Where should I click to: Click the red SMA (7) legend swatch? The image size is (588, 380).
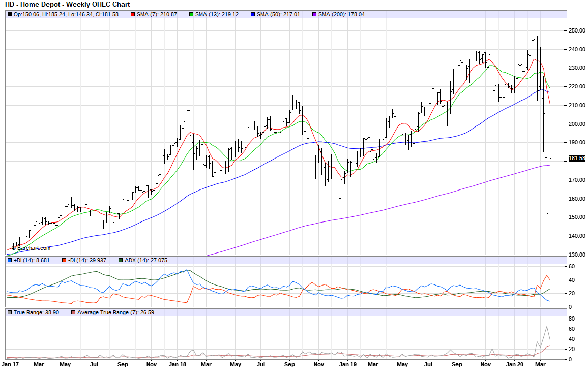tap(133, 14)
